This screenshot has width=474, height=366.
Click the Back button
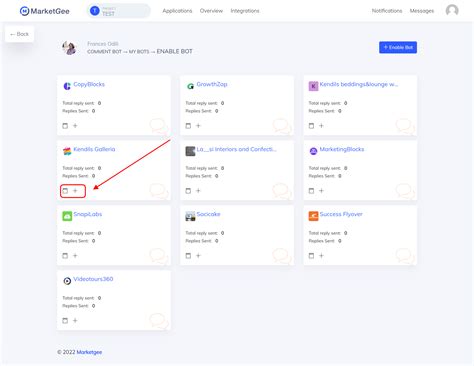coord(19,34)
